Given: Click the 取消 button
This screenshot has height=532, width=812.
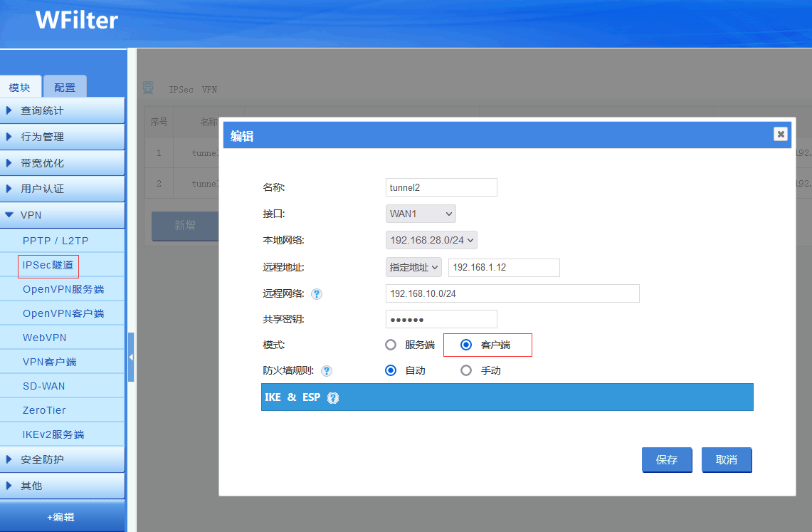Looking at the screenshot, I should 726,459.
